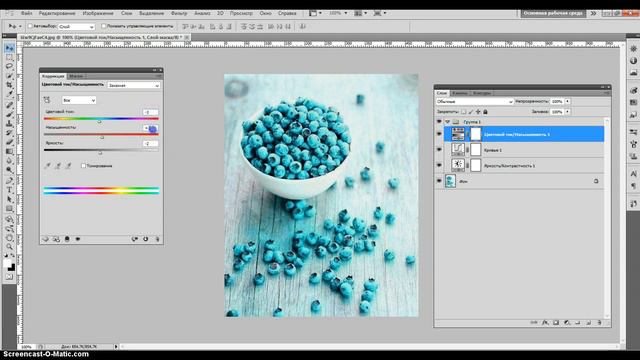The image size is (640, 360).
Task: Click the Цветовой тон value field
Action: coord(150,112)
